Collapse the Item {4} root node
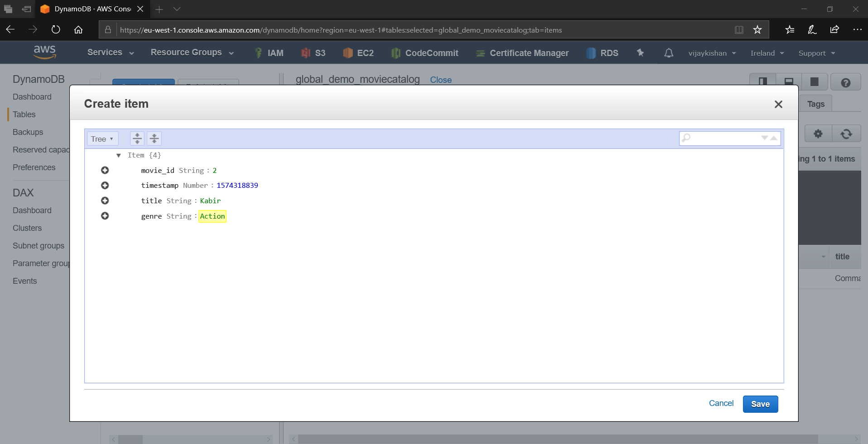Viewport: 868px width, 444px height. [x=119, y=155]
